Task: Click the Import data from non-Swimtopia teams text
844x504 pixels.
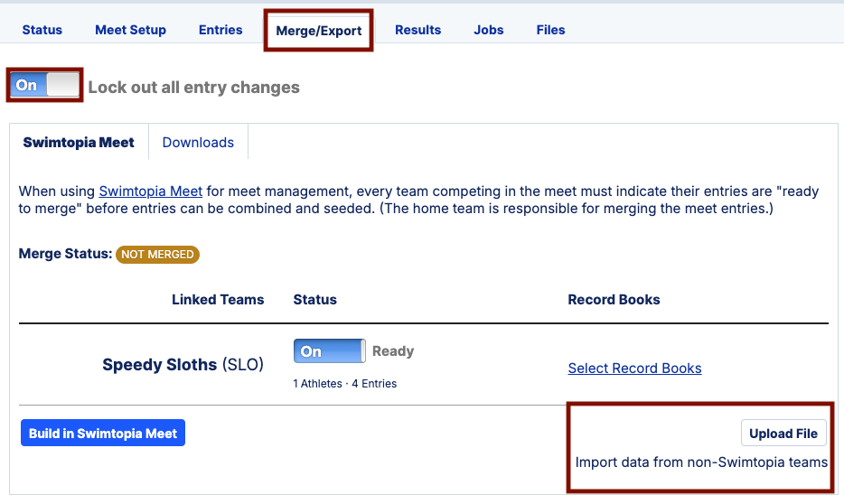Action: 701,462
